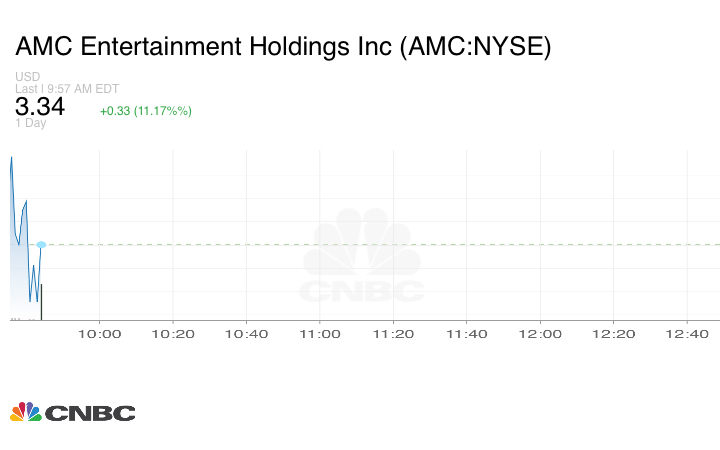Click the Last 9:57 AM EDT timestamp
The height and width of the screenshot is (450, 720).
click(x=67, y=89)
